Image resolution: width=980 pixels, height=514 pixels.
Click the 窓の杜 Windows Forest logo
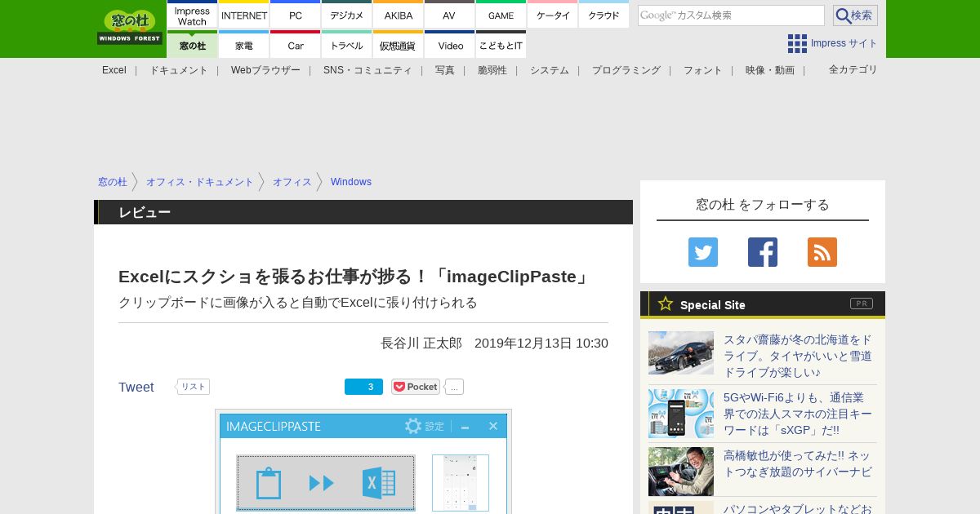(x=130, y=28)
